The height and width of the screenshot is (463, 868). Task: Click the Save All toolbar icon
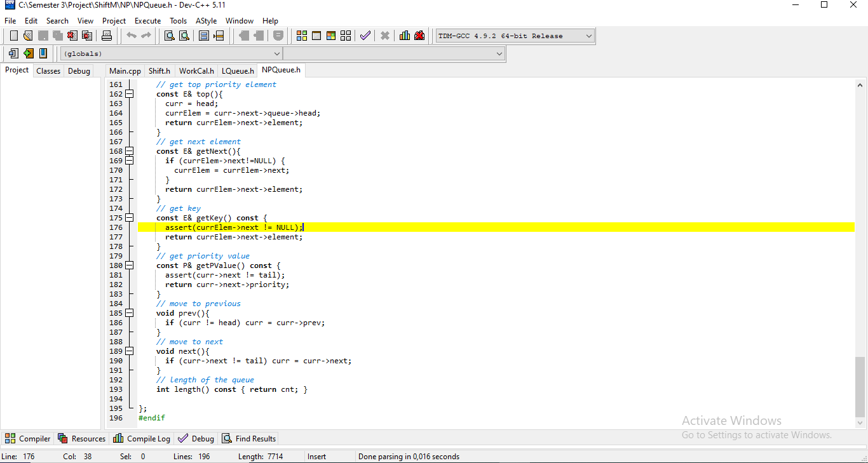57,36
